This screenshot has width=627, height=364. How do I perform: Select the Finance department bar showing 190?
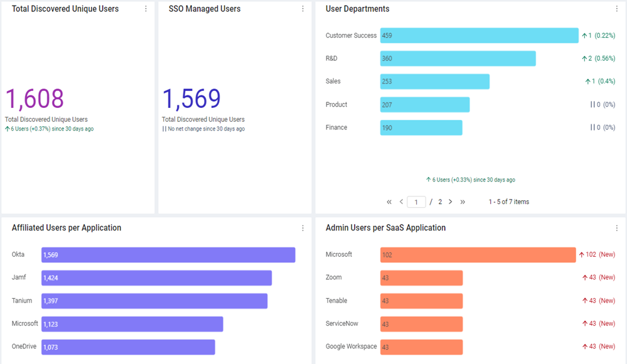(x=421, y=127)
